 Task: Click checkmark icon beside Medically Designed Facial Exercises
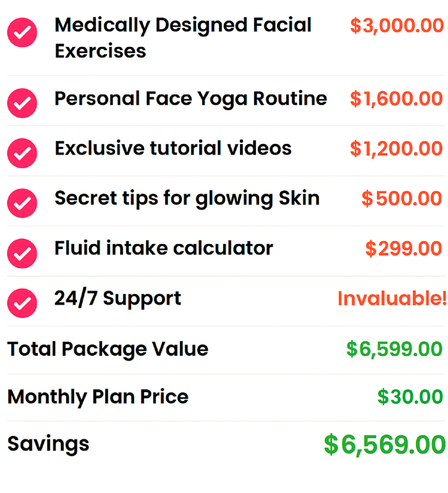(x=22, y=32)
